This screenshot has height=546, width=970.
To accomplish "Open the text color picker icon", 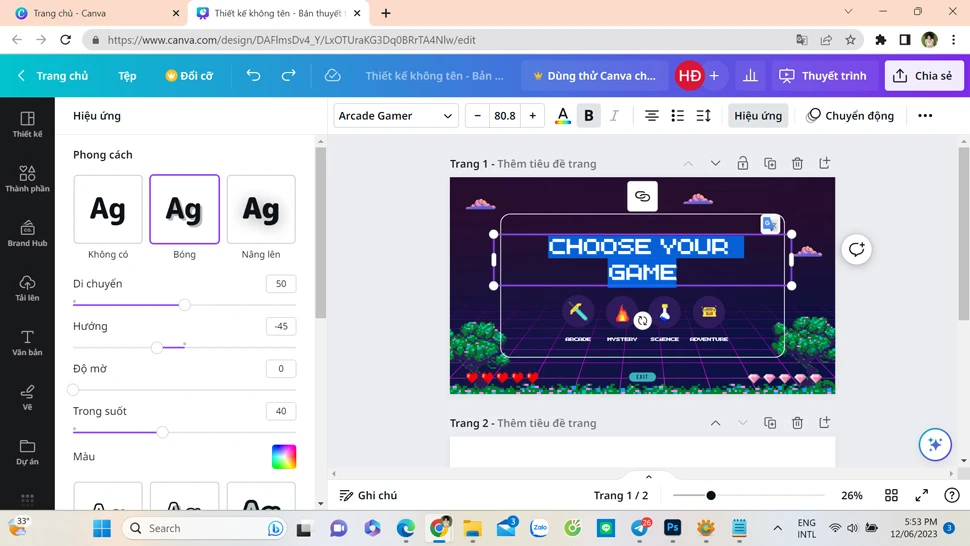I will tap(563, 116).
